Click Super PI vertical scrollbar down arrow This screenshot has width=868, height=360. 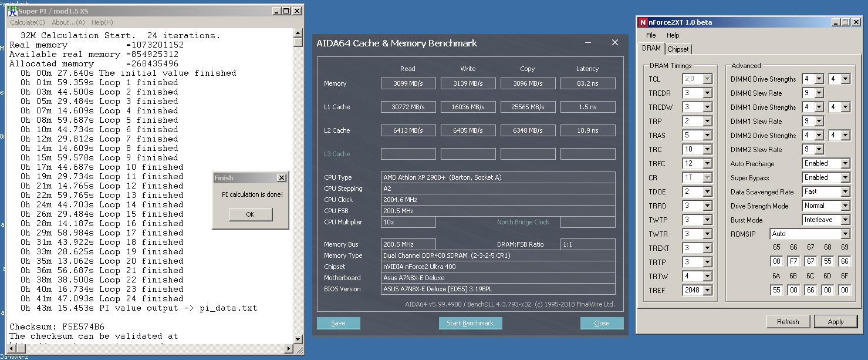point(298,339)
